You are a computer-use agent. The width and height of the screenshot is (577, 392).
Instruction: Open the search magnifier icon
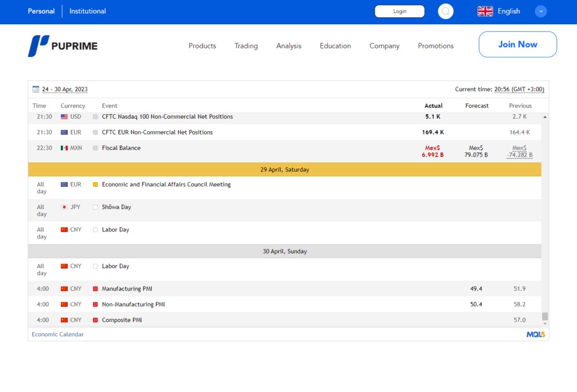click(445, 11)
